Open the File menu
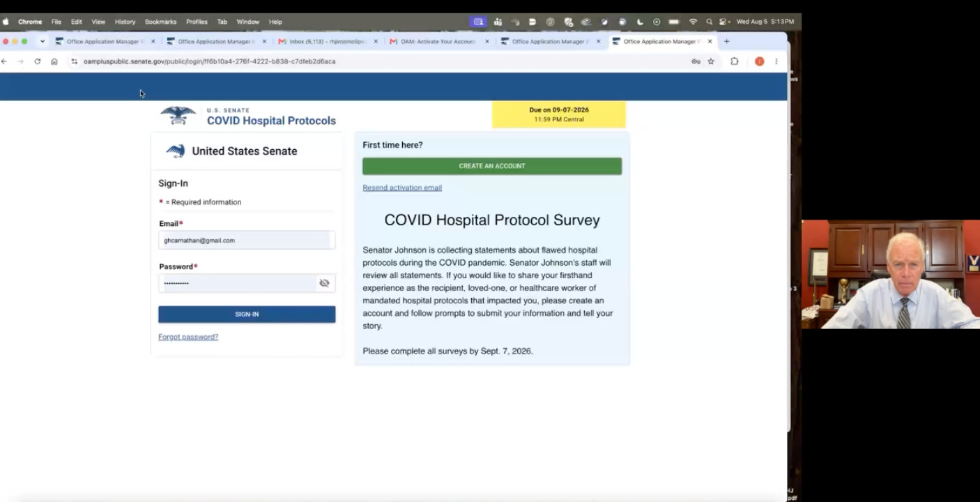The width and height of the screenshot is (980, 502). tap(56, 22)
